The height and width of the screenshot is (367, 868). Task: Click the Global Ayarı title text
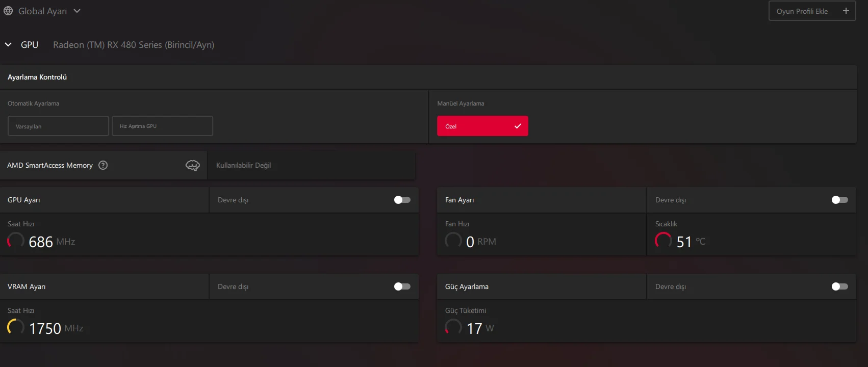[x=42, y=11]
